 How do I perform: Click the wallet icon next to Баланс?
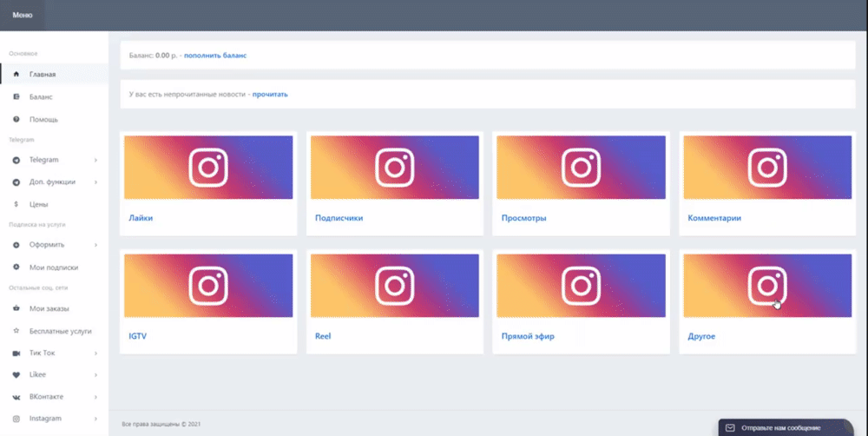click(16, 97)
